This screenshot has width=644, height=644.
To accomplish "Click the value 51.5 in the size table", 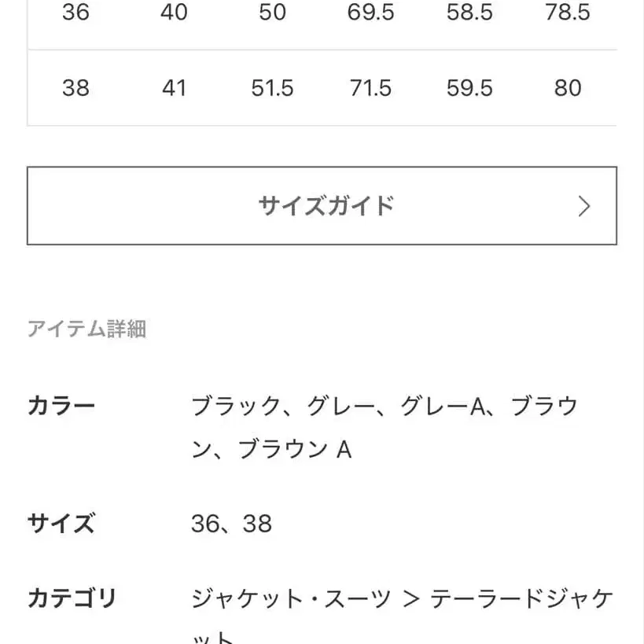I will click(x=272, y=88).
